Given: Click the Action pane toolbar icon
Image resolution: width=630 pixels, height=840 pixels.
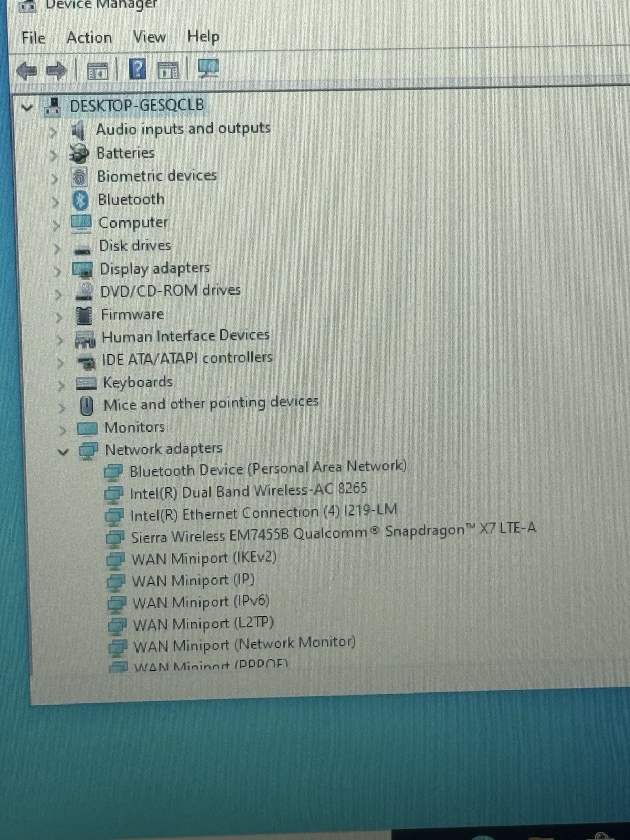Looking at the screenshot, I should [169, 70].
